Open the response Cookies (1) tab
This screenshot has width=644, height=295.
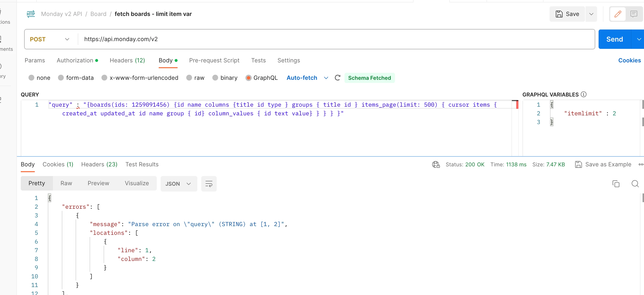click(58, 164)
